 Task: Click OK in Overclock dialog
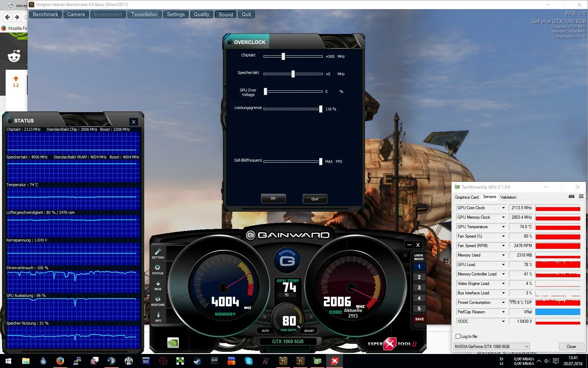(x=273, y=198)
